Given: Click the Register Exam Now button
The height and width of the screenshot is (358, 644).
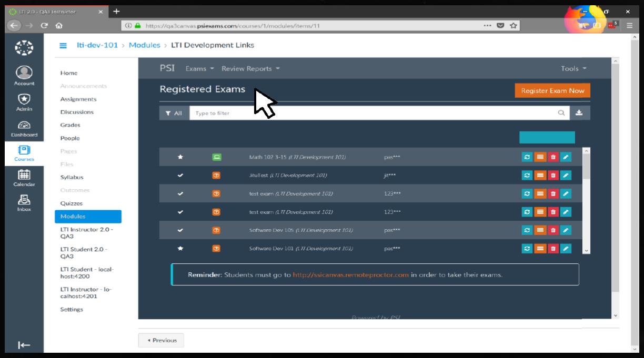Looking at the screenshot, I should (x=552, y=90).
